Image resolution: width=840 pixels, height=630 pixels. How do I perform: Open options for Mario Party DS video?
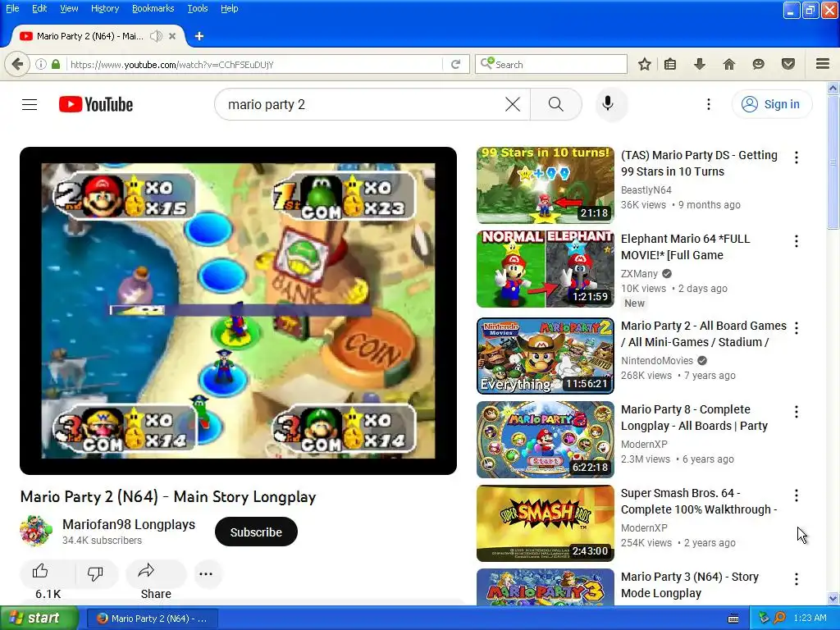click(796, 157)
